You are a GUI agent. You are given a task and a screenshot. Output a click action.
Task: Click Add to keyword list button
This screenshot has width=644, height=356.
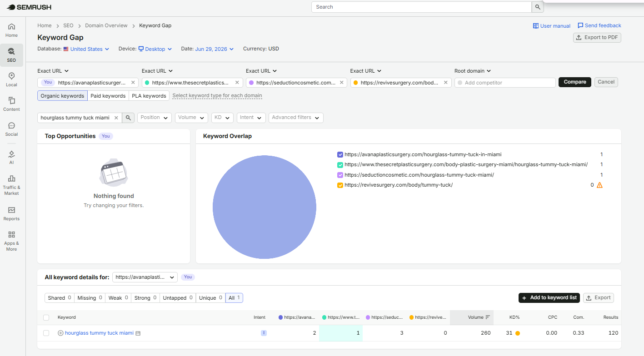549,298
